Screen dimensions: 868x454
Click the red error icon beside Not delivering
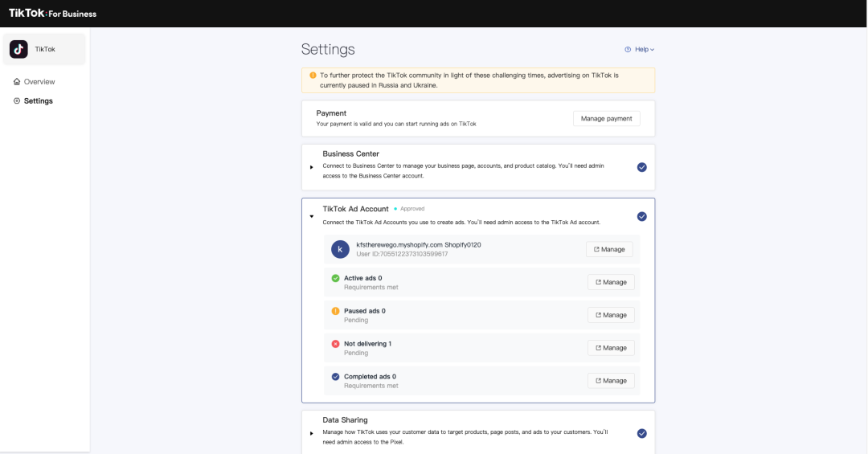(335, 344)
